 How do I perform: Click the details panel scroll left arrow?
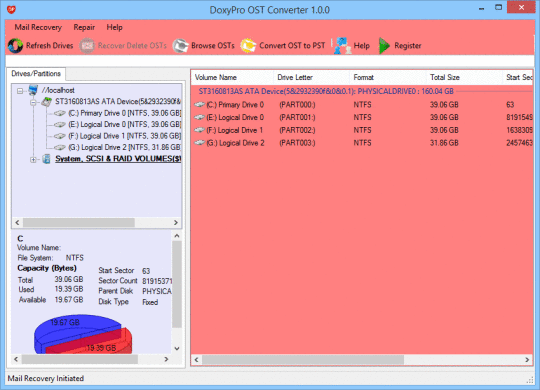(x=16, y=359)
